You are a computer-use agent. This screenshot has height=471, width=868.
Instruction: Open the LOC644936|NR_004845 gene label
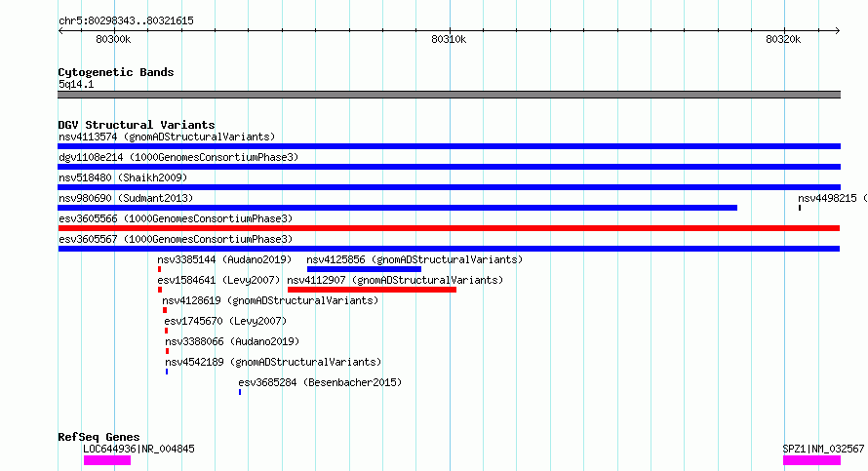click(138, 449)
